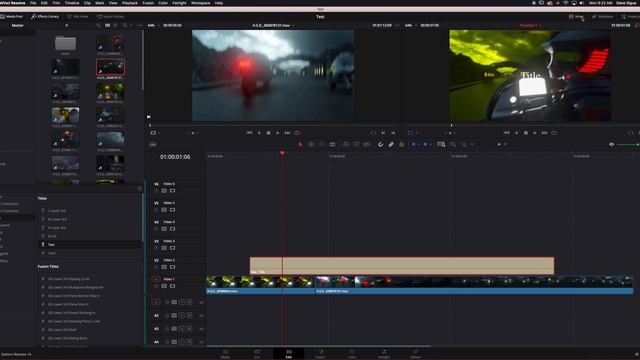Image resolution: width=640 pixels, height=360 pixels.
Task: Toggle the Linked Selection chain icon
Action: pos(391,144)
